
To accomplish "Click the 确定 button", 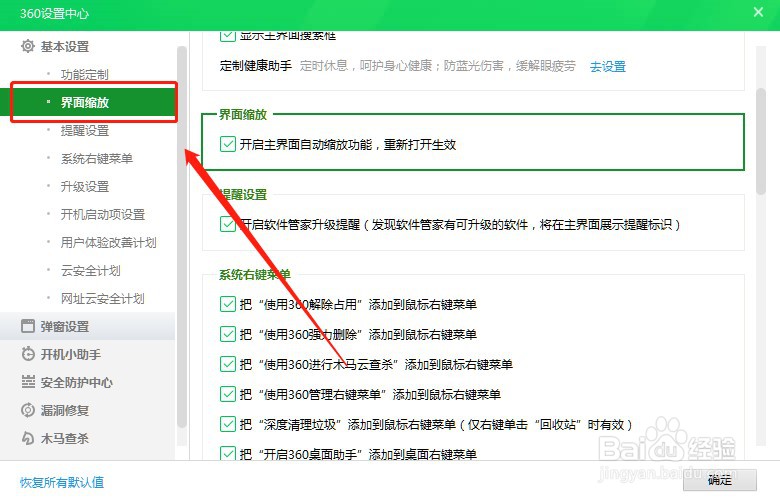I will click(719, 480).
